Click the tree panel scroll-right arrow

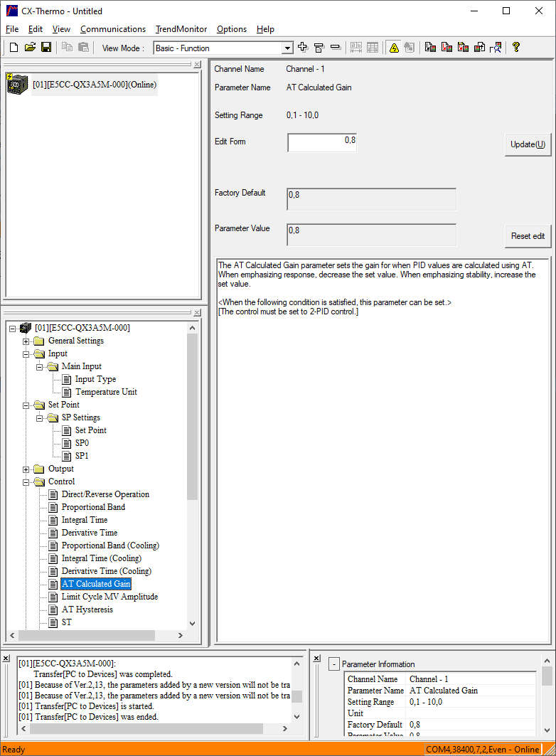(181, 636)
